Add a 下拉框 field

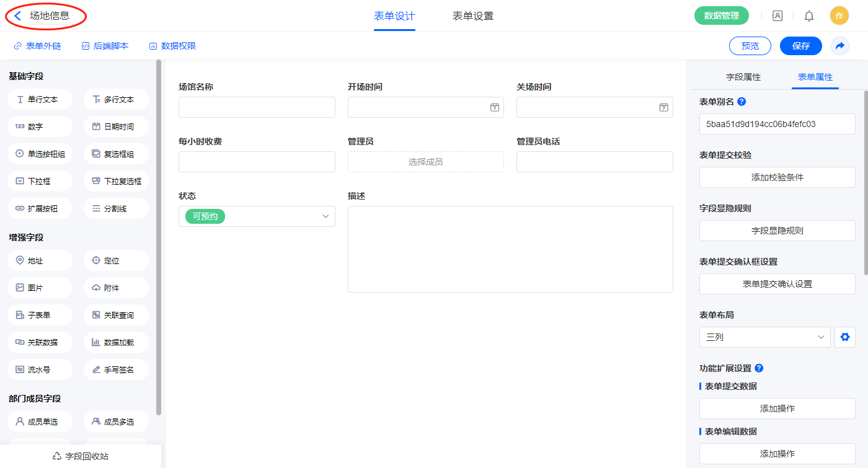pos(40,181)
